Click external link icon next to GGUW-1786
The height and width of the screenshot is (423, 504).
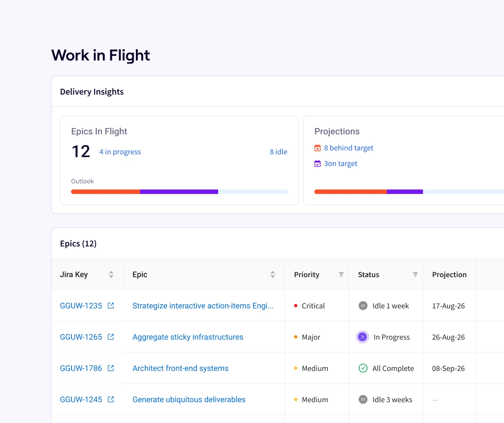coord(111,368)
